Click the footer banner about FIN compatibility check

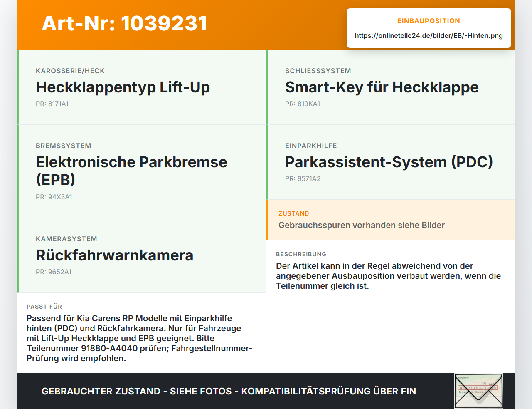(x=229, y=391)
